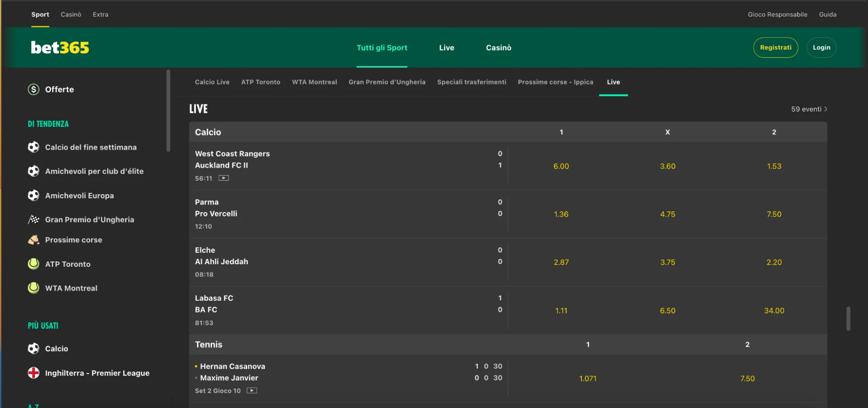This screenshot has width=868, height=408.
Task: Click the left sidebar scrollbar thumb
Action: pos(168,111)
